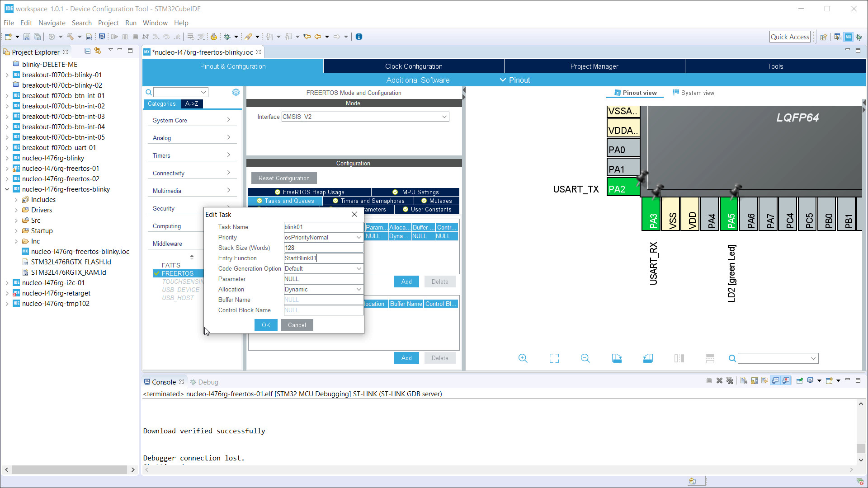Switch to System view tab
The width and height of the screenshot is (868, 488).
point(693,93)
